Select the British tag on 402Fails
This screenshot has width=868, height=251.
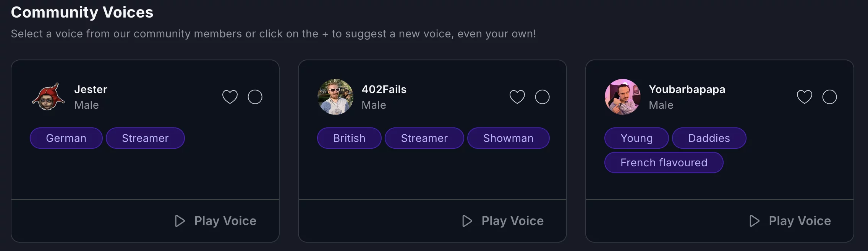click(x=349, y=138)
